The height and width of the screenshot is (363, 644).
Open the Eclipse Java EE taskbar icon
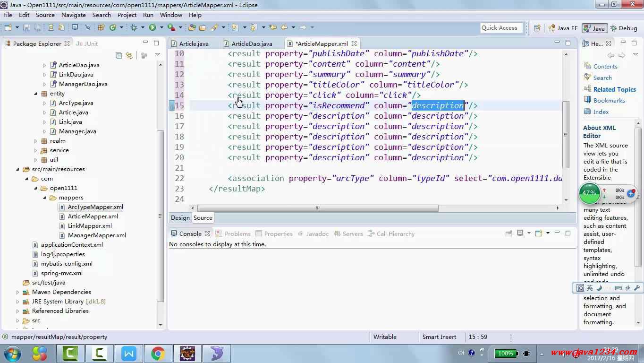pos(187,353)
